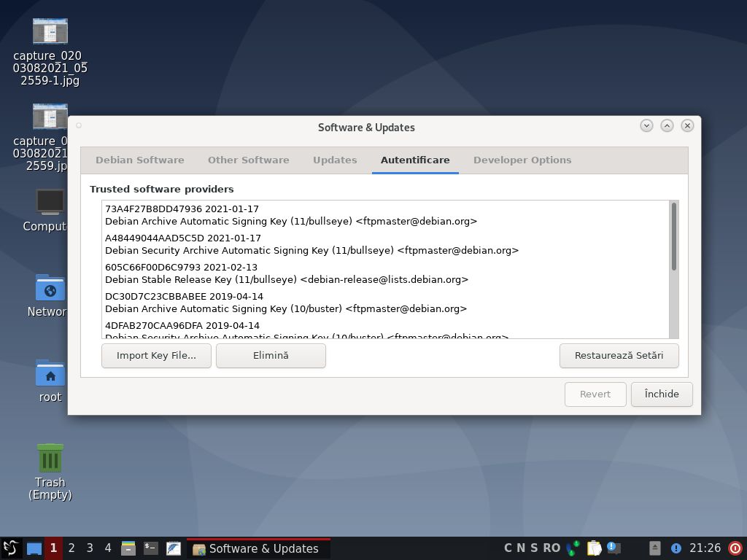Image resolution: width=747 pixels, height=560 pixels.
Task: Click the Restaurează Setări button
Action: [x=619, y=356]
